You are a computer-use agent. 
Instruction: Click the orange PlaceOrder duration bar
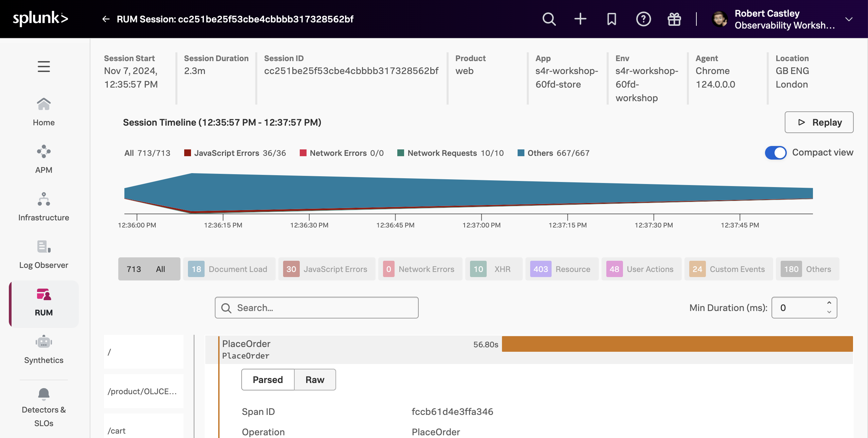[x=677, y=344]
